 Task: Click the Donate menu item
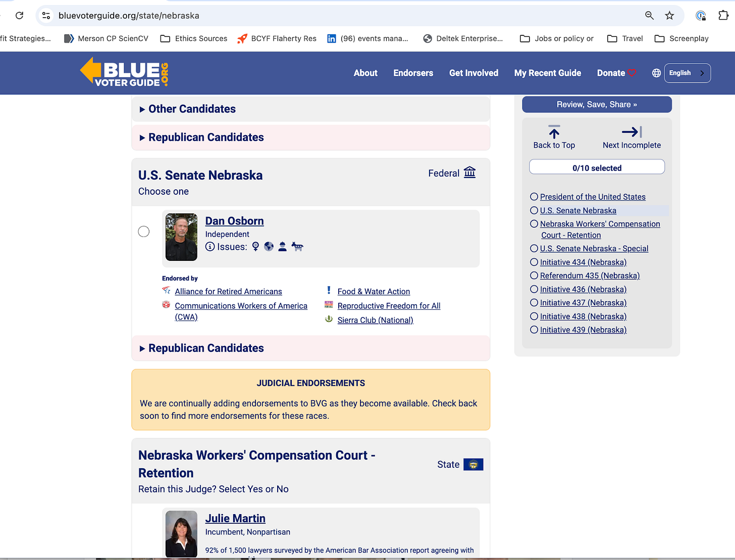pos(616,73)
